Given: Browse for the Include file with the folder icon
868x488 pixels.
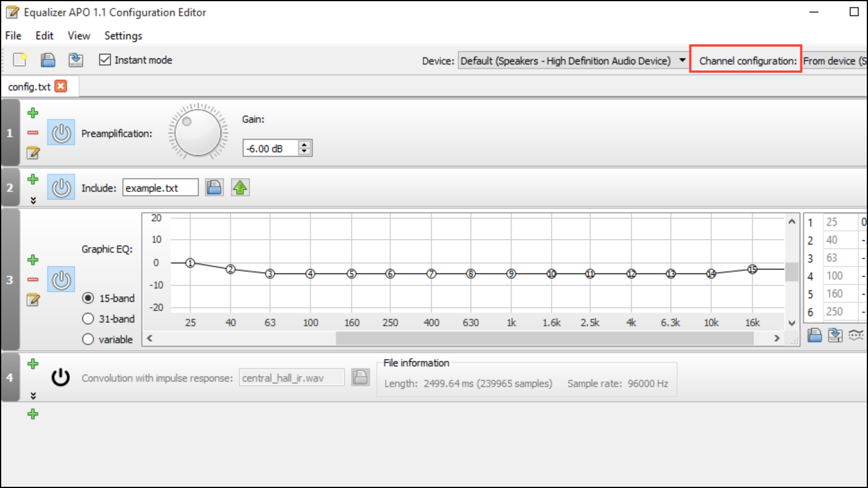Looking at the screenshot, I should [214, 188].
